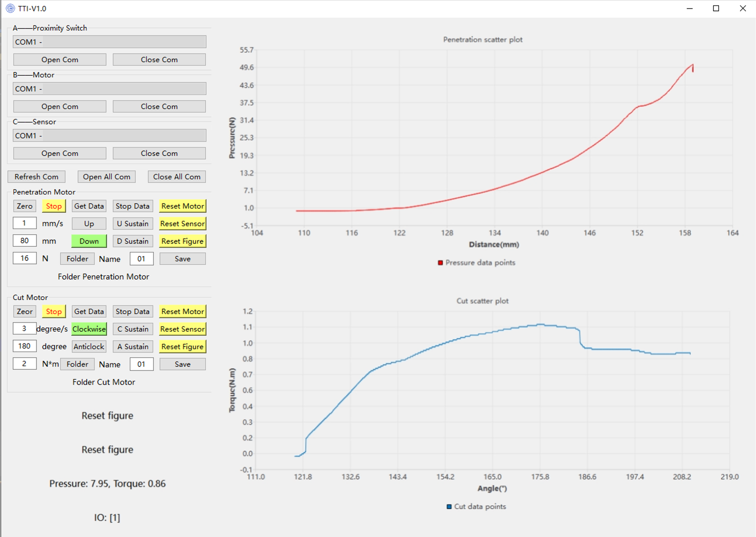Click Close Com for the Proximity Switch
The height and width of the screenshot is (537, 756).
coord(159,59)
